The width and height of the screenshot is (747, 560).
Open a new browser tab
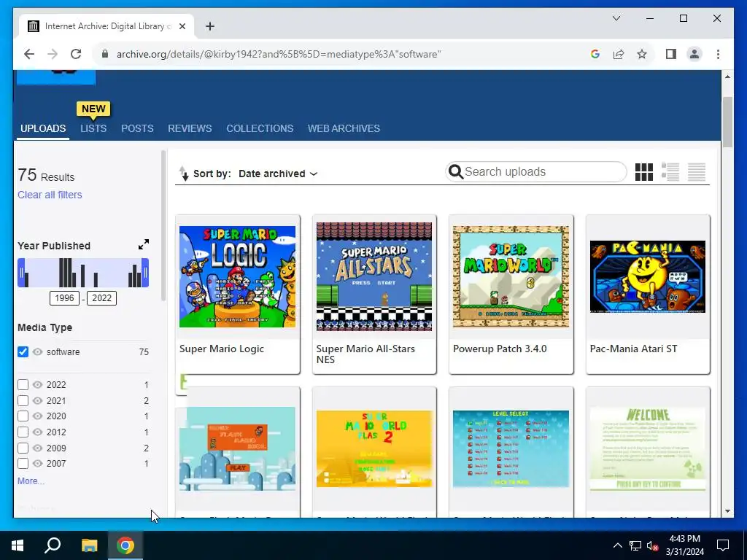[210, 26]
